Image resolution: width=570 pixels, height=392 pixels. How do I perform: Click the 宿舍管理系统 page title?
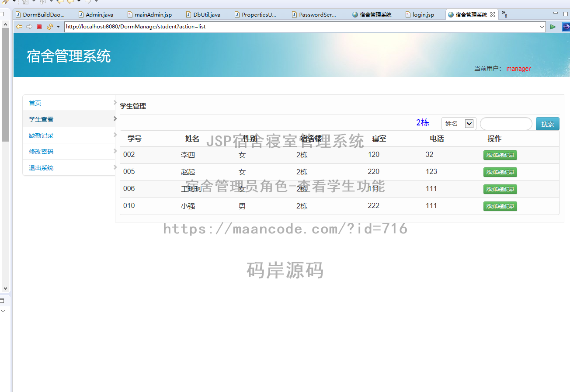click(69, 56)
